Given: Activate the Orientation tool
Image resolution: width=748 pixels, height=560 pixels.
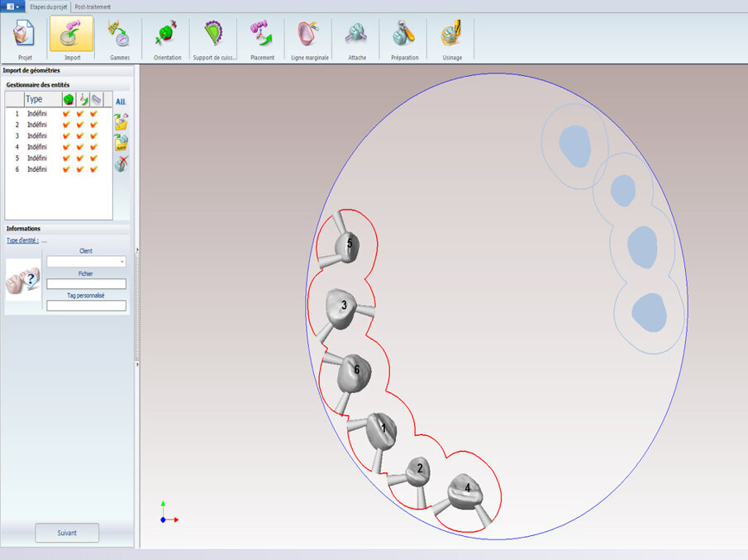Looking at the screenshot, I should point(166,36).
